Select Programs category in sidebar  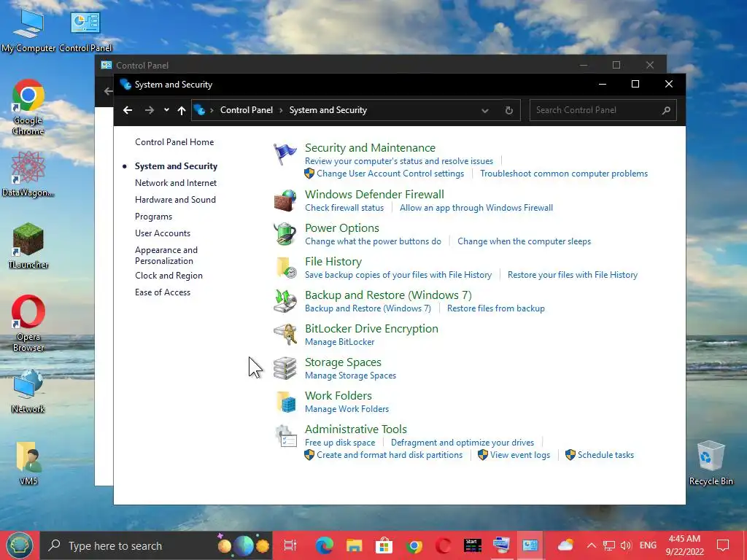click(x=153, y=217)
